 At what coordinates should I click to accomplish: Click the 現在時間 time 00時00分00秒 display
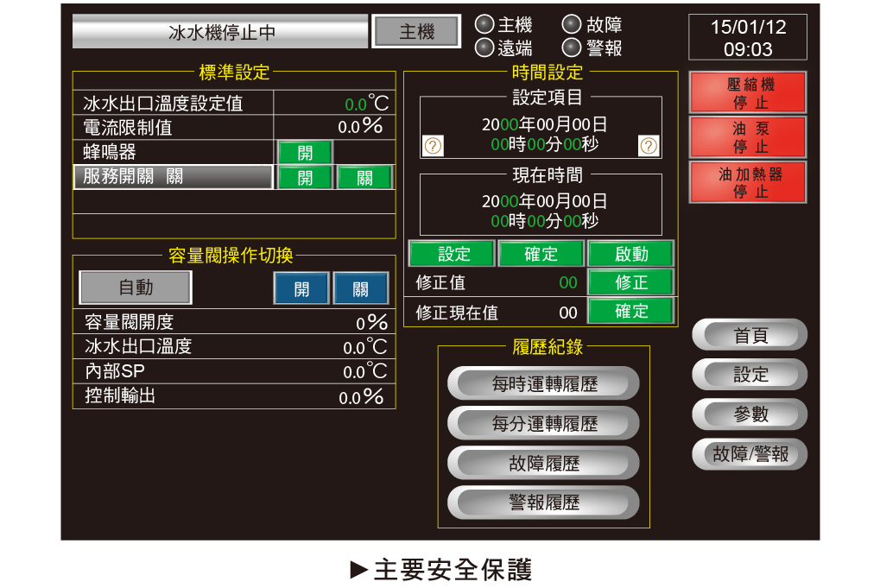pyautogui.click(x=544, y=221)
